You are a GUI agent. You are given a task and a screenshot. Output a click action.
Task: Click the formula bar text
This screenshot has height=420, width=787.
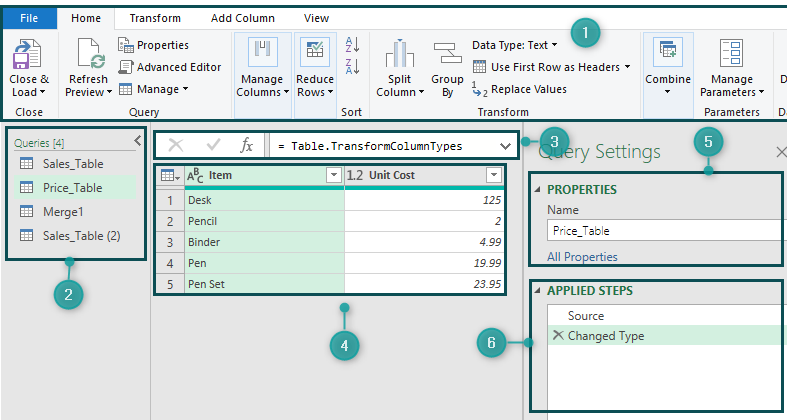[370, 146]
